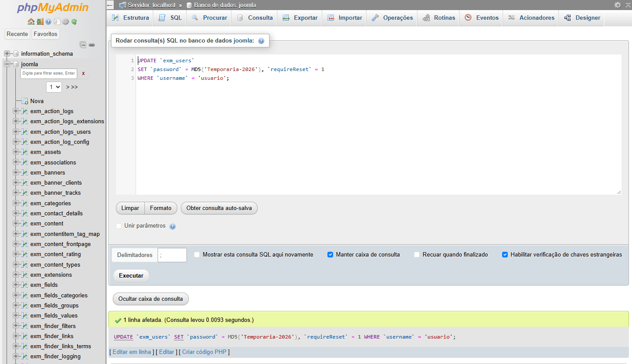Screen dimensions: 632x364
Task: Click the exm_assets table icon
Action: tap(25, 152)
